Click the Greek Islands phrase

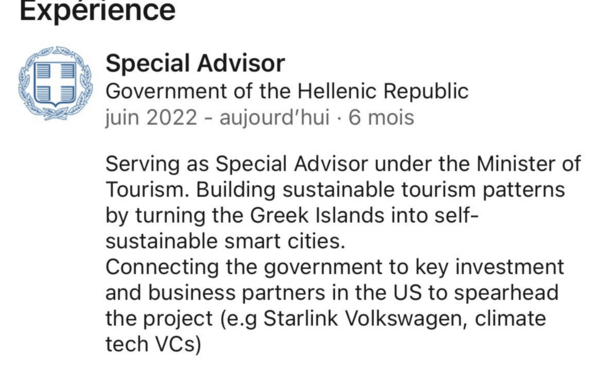click(x=317, y=215)
